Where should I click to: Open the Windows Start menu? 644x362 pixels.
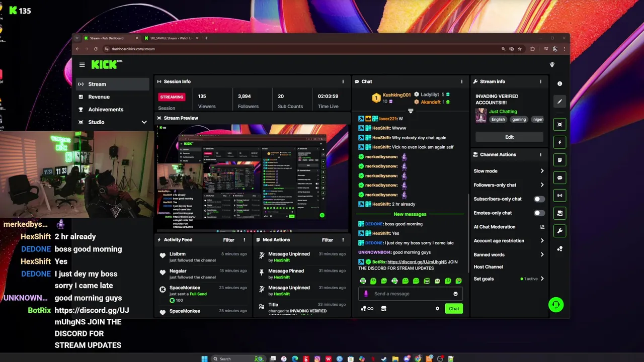[x=204, y=358]
